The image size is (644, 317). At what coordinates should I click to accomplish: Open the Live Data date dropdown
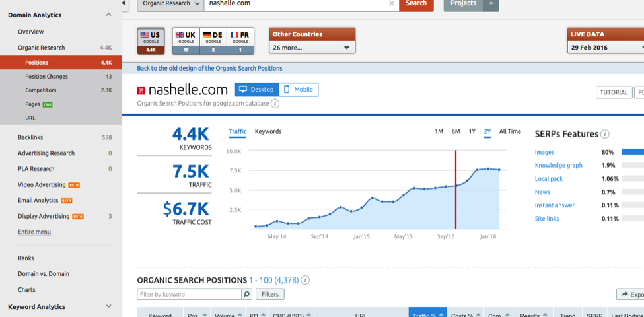coord(606,48)
